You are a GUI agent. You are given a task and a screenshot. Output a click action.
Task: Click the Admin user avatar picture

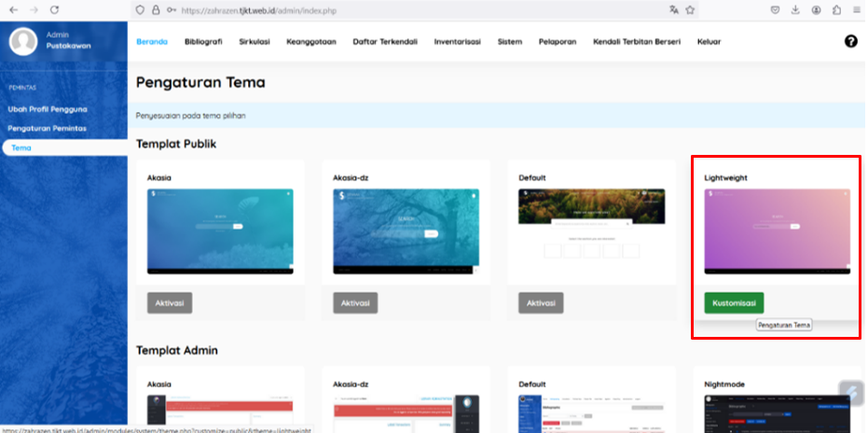tap(21, 41)
